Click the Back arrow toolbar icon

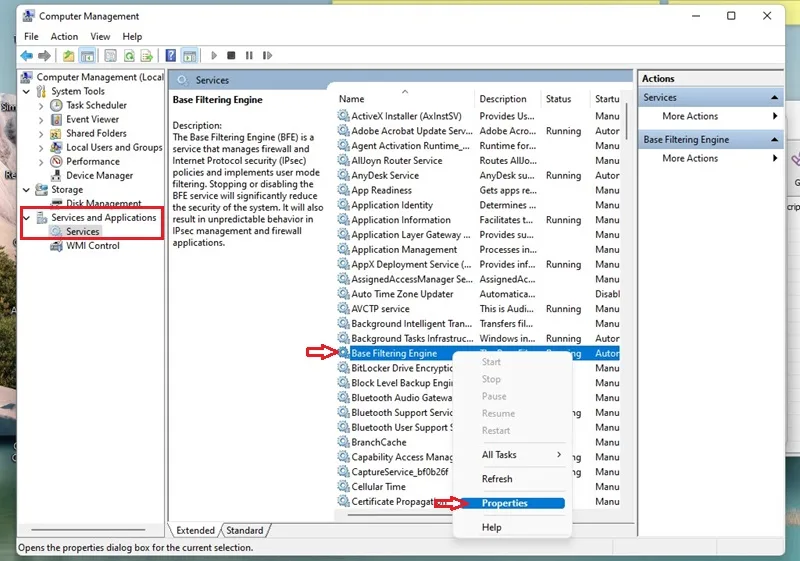(27, 56)
